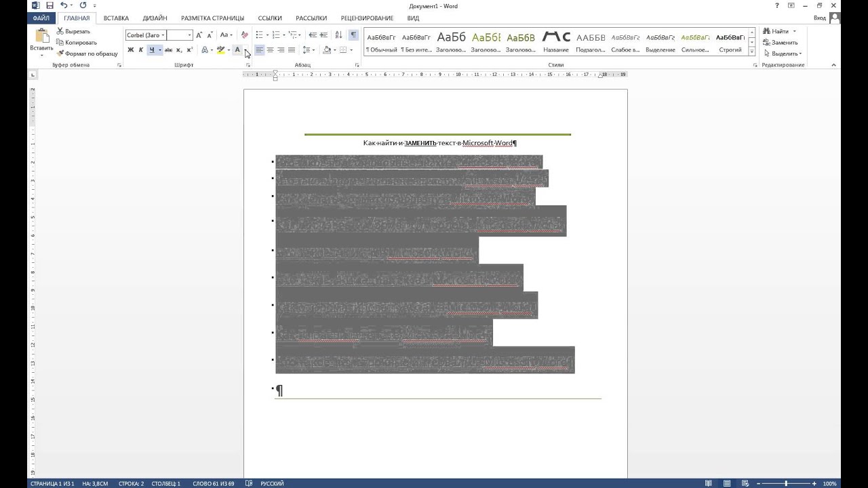Click the language indicator РУССКИЙ

pyautogui.click(x=272, y=484)
